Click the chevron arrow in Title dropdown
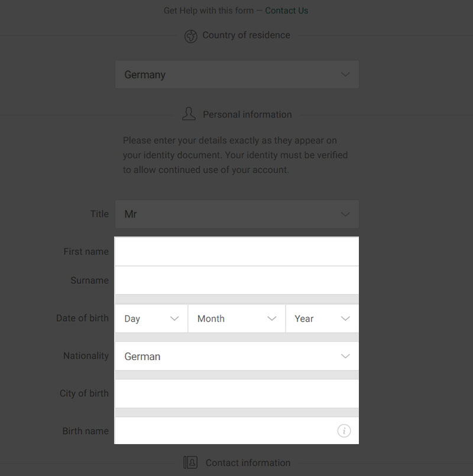Image resolution: width=473 pixels, height=476 pixels. click(x=345, y=214)
